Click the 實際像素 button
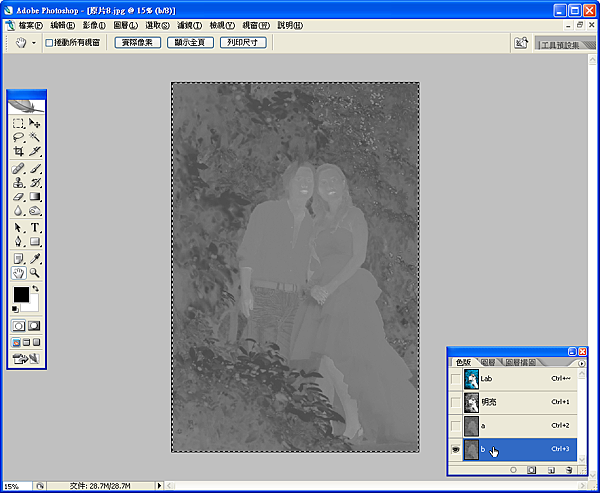600x493 pixels. (138, 42)
